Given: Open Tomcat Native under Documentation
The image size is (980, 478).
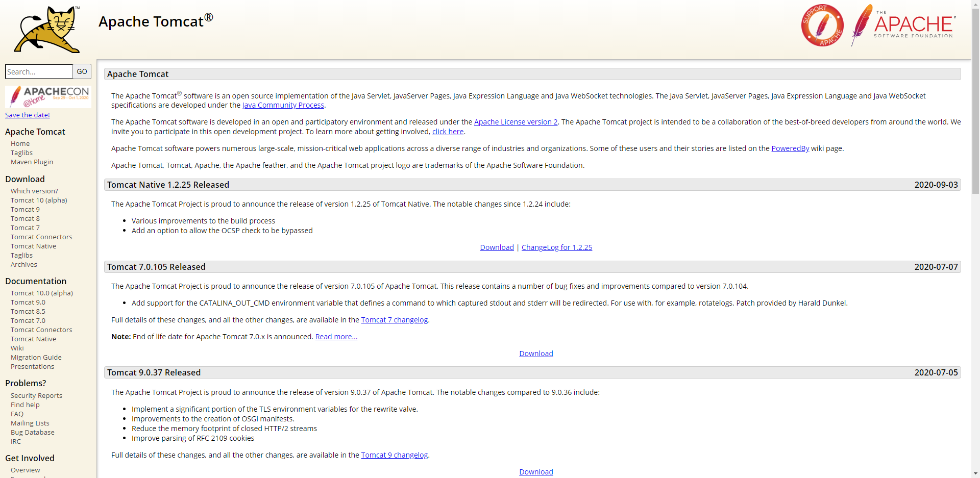Looking at the screenshot, I should click(33, 339).
